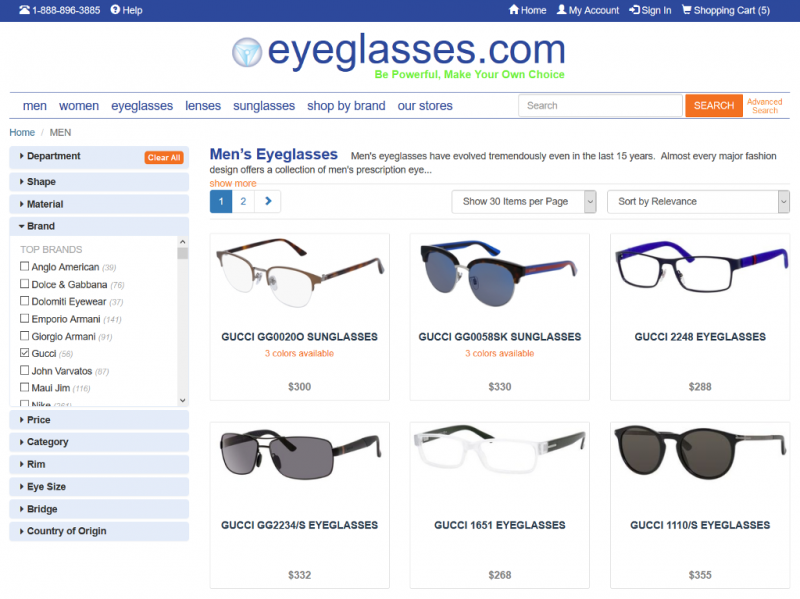Click the Clear All button
Image resolution: width=800 pixels, height=599 pixels.
pos(164,158)
